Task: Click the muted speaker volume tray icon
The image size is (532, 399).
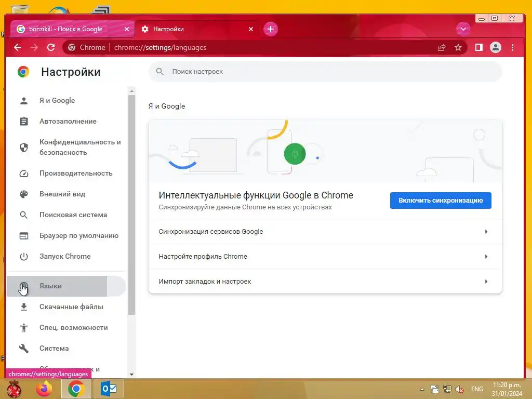Action: tap(459, 389)
